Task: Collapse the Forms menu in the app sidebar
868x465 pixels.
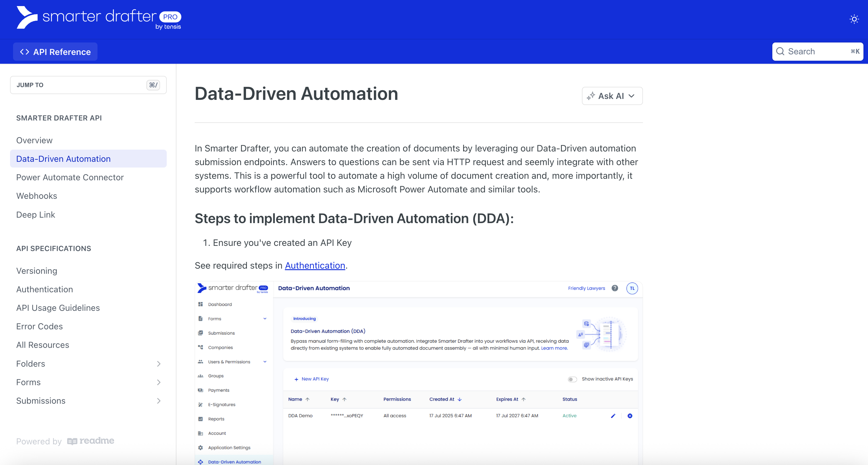Action: (265, 318)
